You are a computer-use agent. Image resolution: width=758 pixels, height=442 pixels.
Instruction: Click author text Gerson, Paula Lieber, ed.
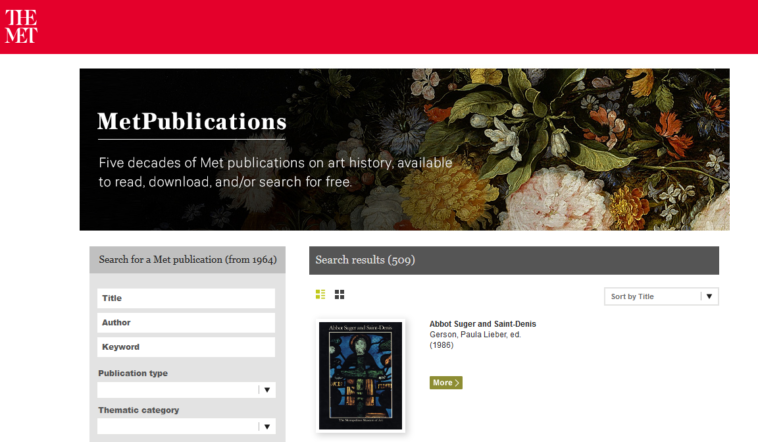(x=475, y=335)
